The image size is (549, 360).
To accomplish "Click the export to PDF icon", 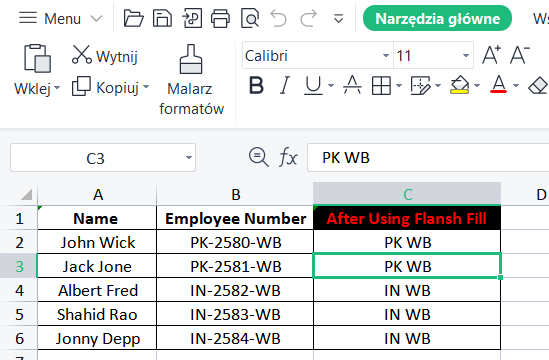I will 192,18.
